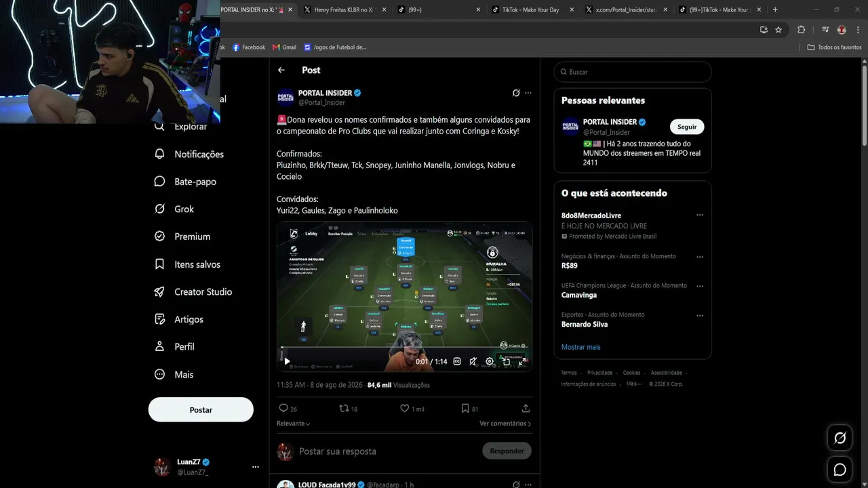Open the Gmail bookmark
Image resolution: width=868 pixels, height=488 pixels.
pos(285,47)
